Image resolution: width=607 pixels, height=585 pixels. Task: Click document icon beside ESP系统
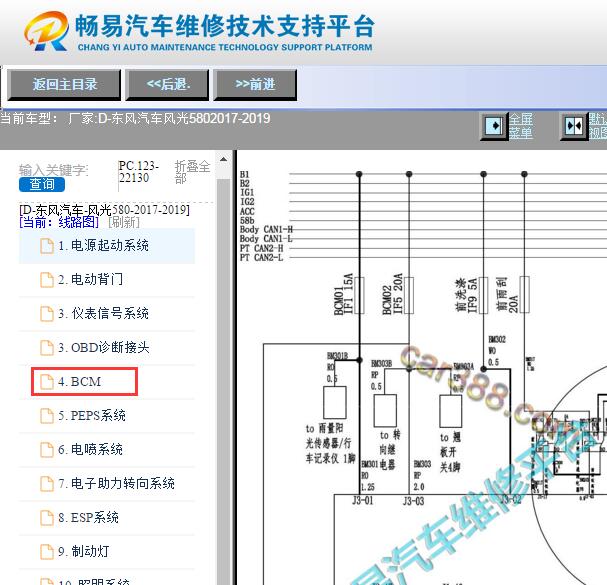(47, 518)
